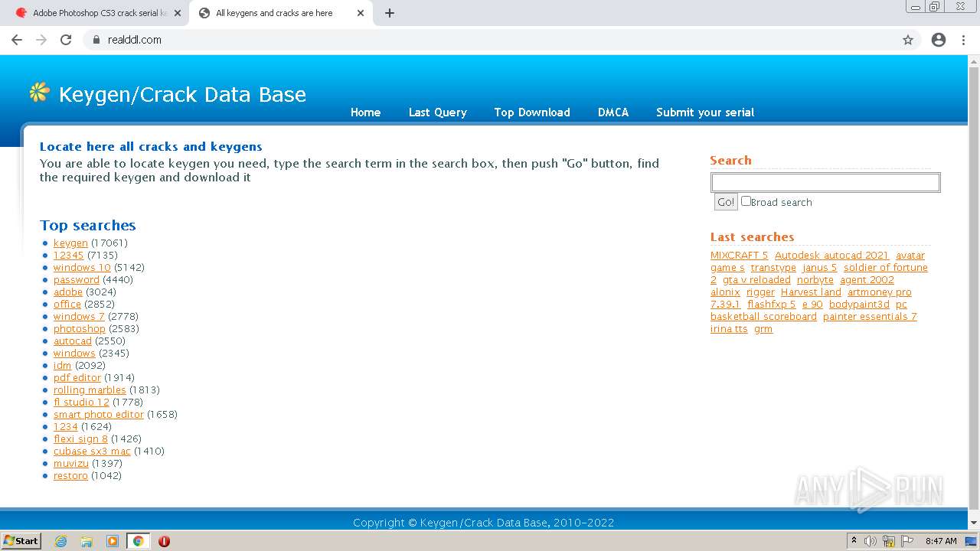Open the office search link
Image resolution: width=980 pixels, height=551 pixels.
[x=67, y=305]
